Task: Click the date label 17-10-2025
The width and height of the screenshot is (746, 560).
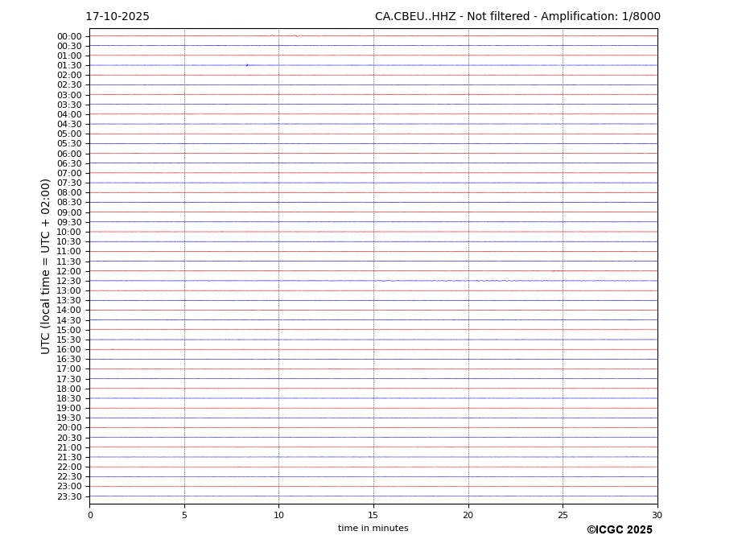Action: click(117, 17)
